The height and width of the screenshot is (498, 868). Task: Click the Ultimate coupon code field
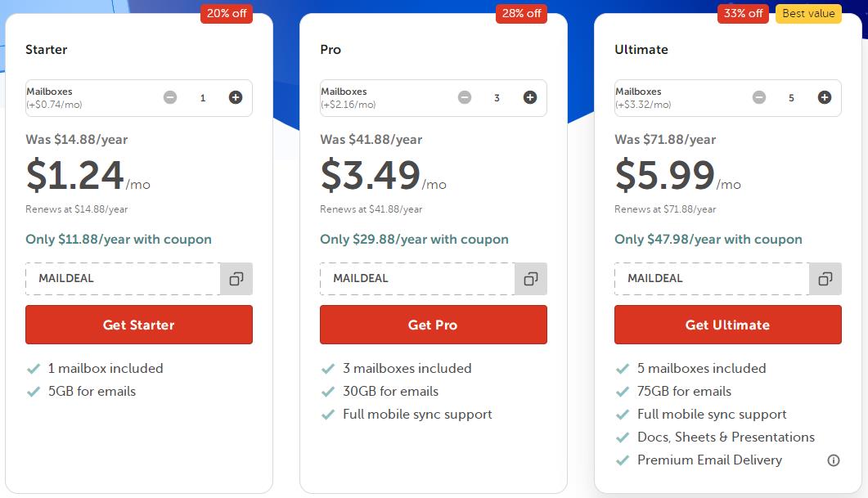pos(712,279)
